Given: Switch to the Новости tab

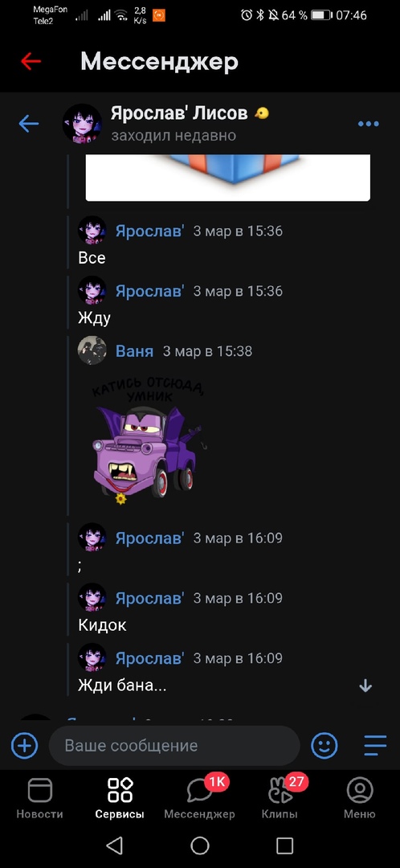Looking at the screenshot, I should pyautogui.click(x=40, y=798).
